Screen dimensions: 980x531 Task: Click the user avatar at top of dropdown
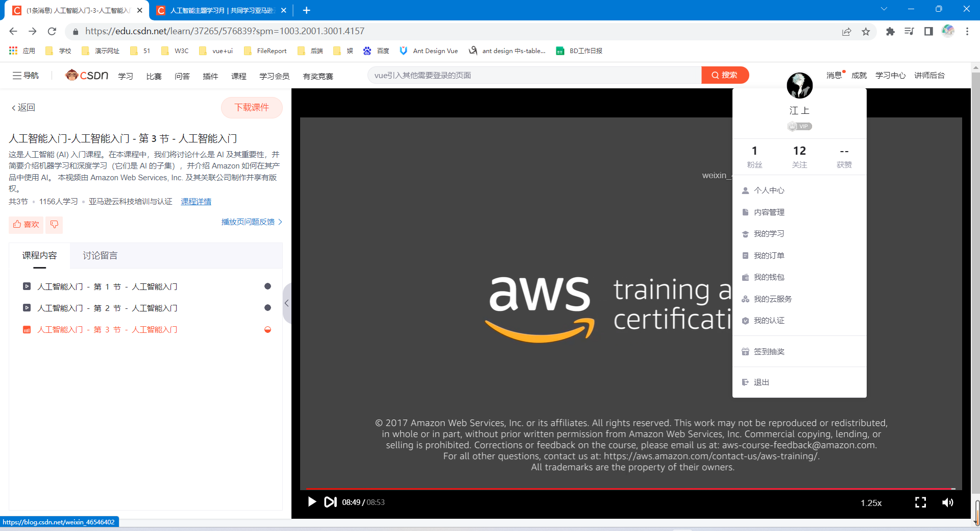[x=799, y=85]
